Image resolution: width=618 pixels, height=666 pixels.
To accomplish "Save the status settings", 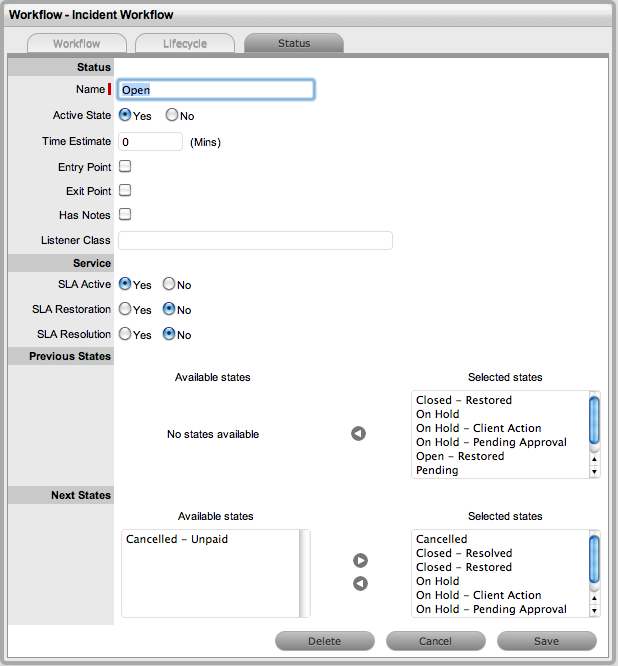I will click(x=547, y=641).
